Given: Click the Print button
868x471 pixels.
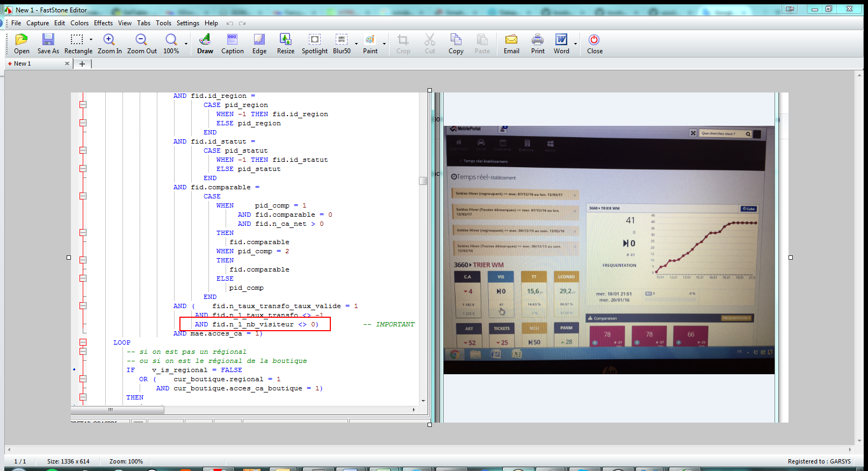Looking at the screenshot, I should click(538, 40).
